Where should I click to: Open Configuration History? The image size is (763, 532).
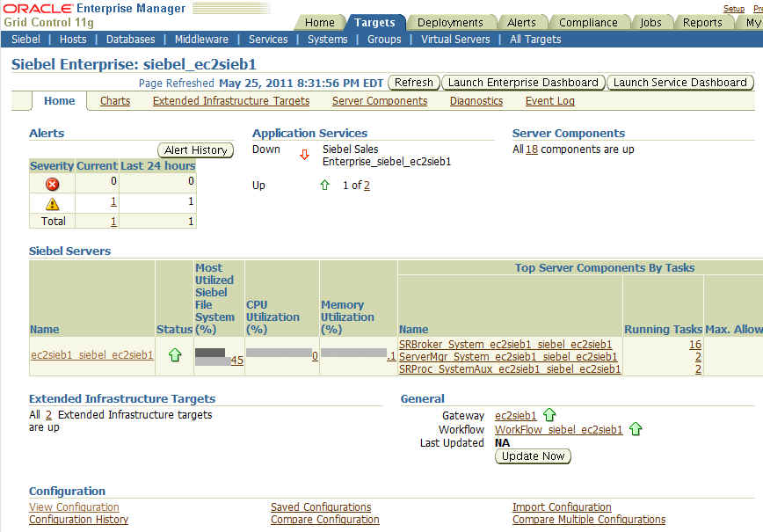tap(78, 520)
